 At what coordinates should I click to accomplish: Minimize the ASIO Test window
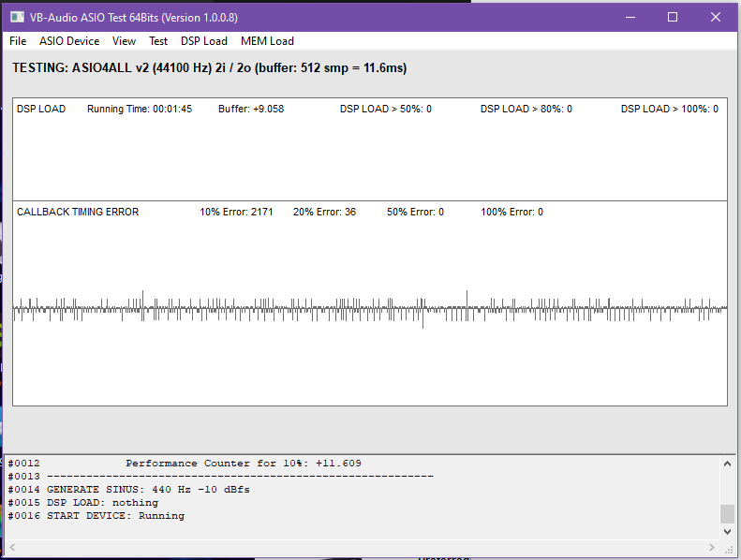point(629,17)
